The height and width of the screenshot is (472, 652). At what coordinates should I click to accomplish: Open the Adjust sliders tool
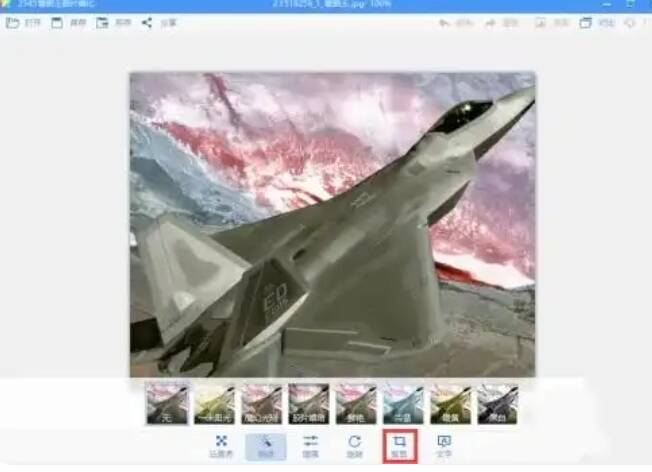coord(310,444)
